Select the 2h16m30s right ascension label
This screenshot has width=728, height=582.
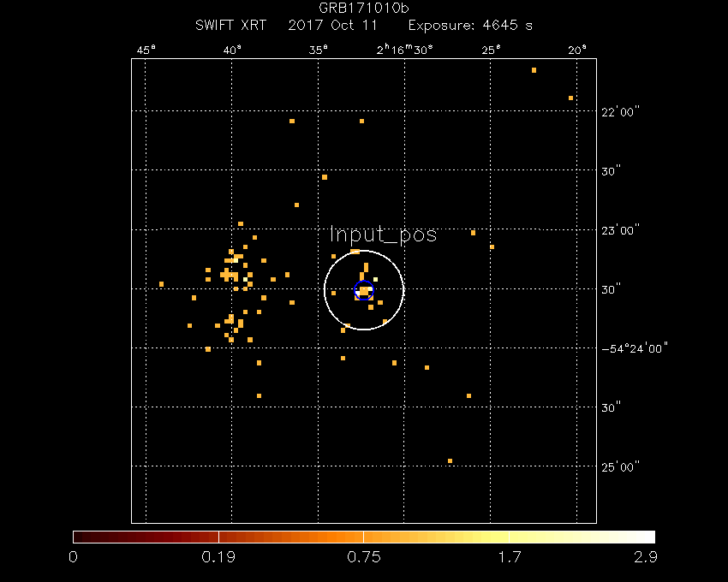(405, 49)
